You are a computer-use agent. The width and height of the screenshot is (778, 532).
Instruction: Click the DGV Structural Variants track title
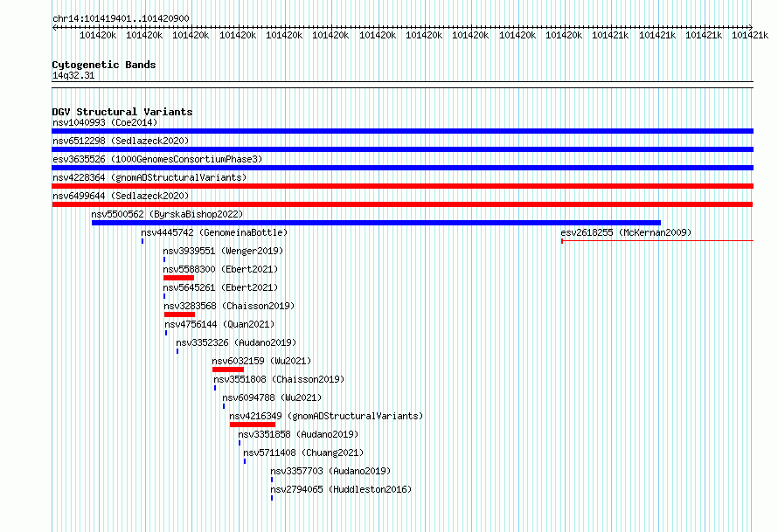click(122, 112)
